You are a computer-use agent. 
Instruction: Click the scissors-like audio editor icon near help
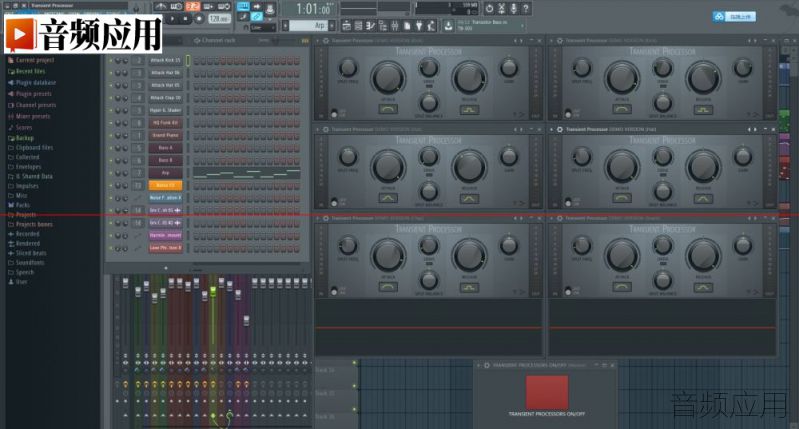pos(501,8)
